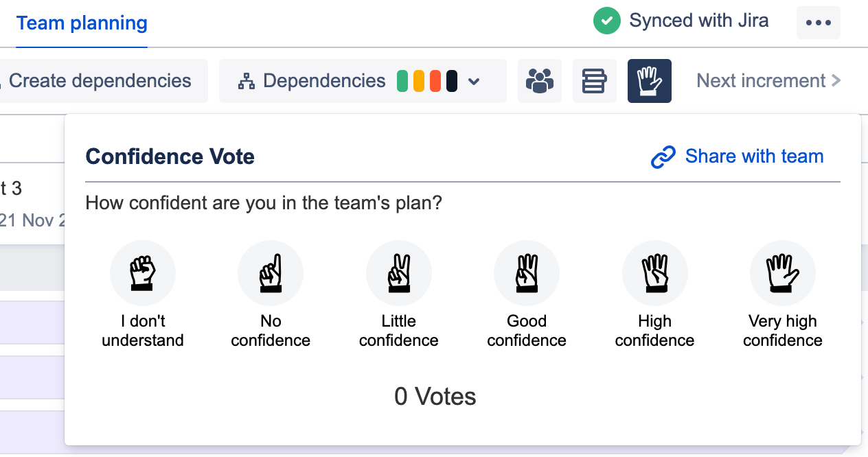
Task: Toggle the confidence vote hand button
Action: tap(650, 81)
